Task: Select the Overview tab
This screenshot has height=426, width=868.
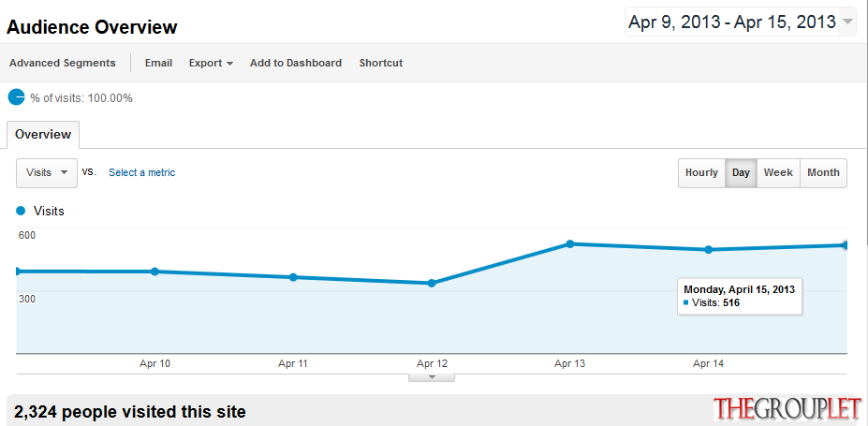Action: click(43, 135)
